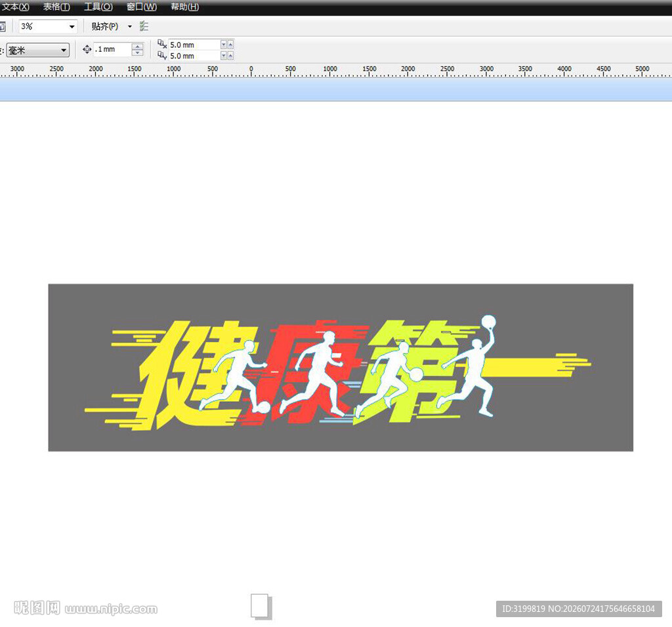Open the 文本(X) menu

[16, 7]
